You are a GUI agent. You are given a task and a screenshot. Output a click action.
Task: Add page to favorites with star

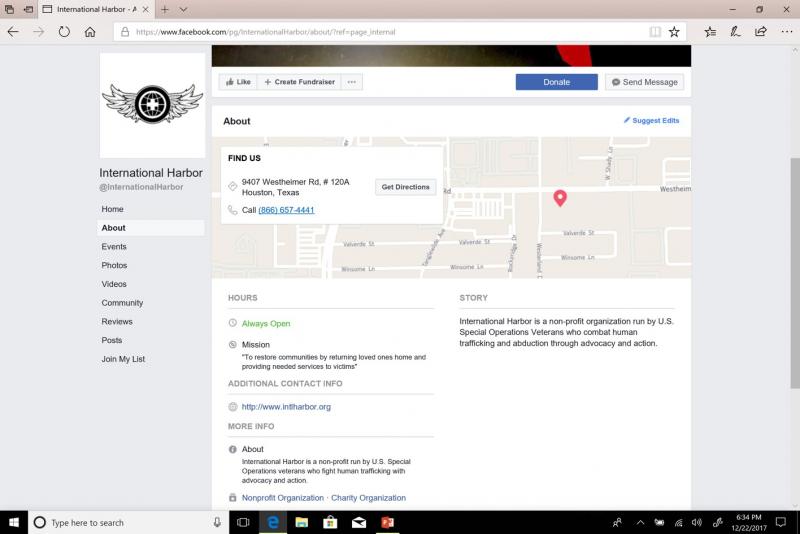pyautogui.click(x=674, y=32)
